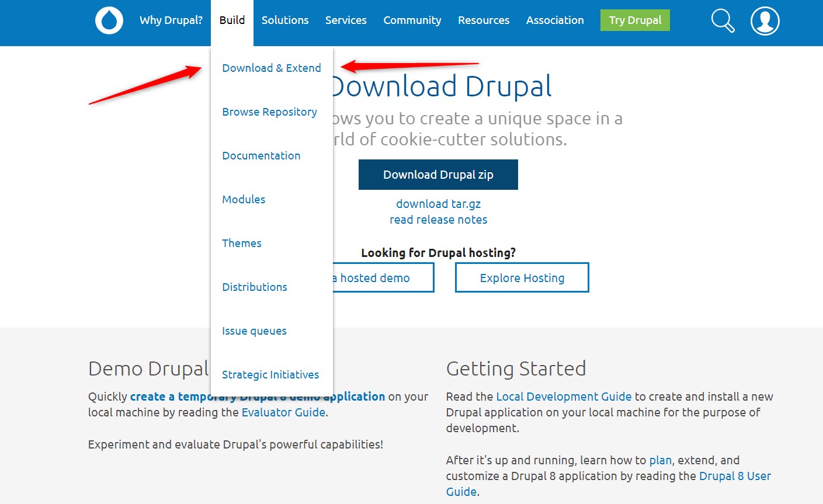This screenshot has height=504, width=823.
Task: Click the Demo Drupal heading
Action: pyautogui.click(x=148, y=369)
